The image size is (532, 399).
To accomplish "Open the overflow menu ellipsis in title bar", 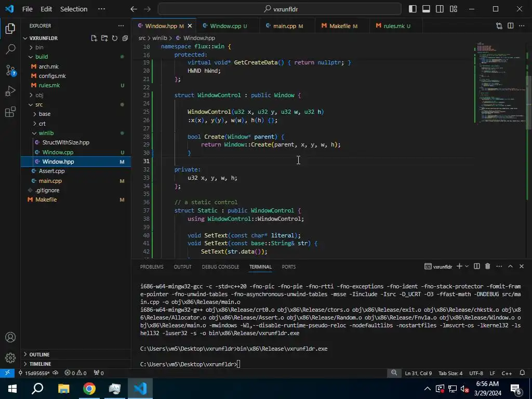I will pos(101,9).
